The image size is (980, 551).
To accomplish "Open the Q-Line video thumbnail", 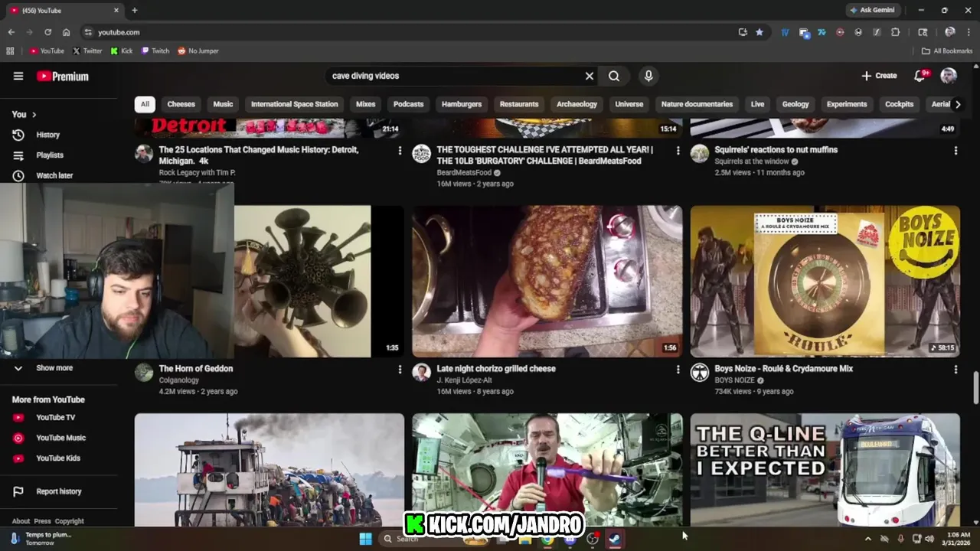I will 825,470.
